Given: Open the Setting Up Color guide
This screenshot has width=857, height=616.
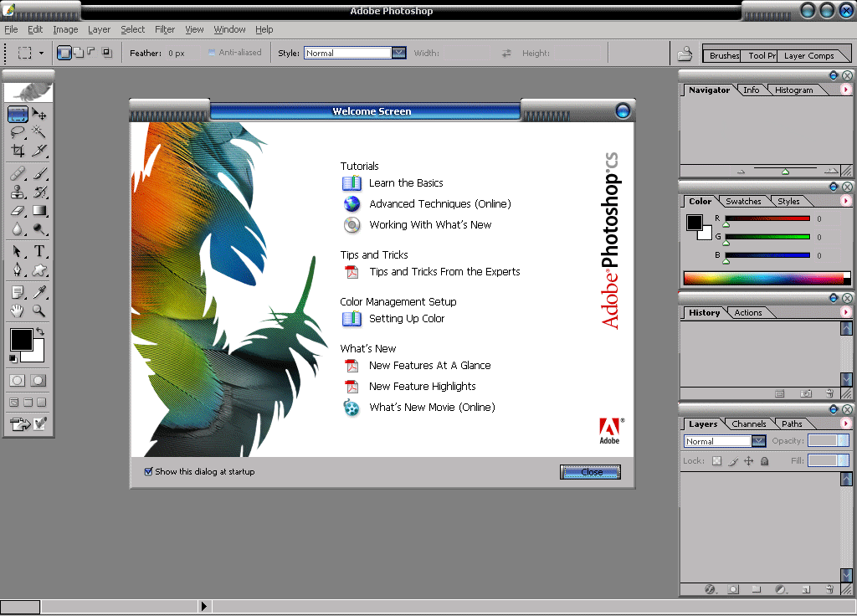Looking at the screenshot, I should point(407,319).
